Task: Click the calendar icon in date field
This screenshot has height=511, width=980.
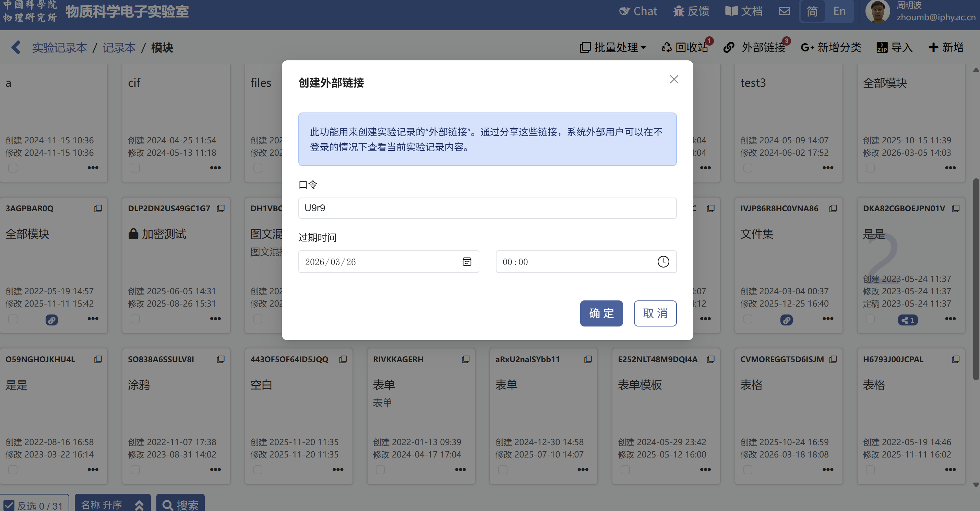Action: (467, 262)
